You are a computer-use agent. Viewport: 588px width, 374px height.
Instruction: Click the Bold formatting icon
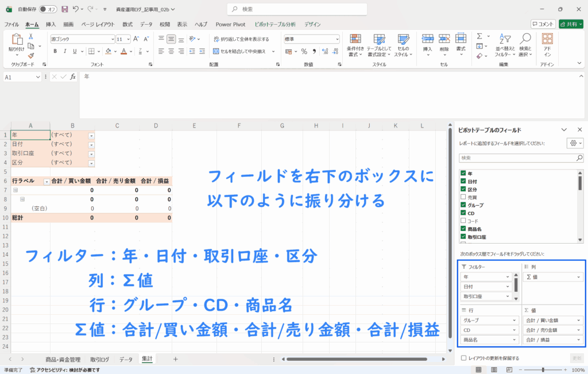[56, 51]
